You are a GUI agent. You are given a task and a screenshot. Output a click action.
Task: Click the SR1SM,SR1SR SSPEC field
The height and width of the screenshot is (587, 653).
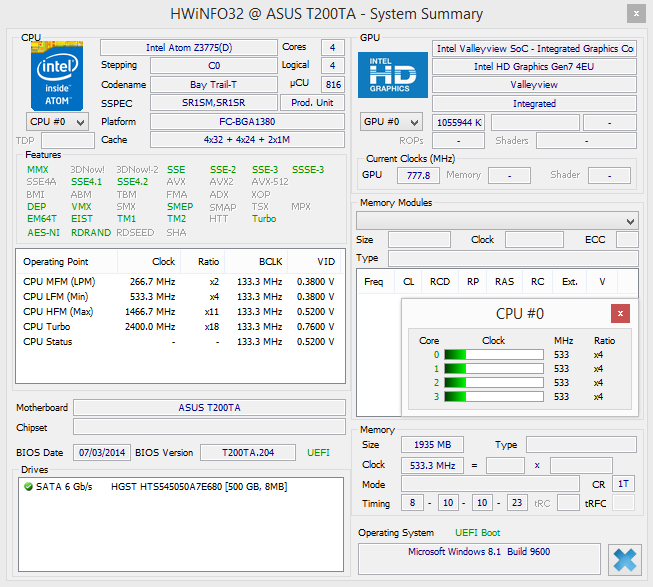[214, 103]
